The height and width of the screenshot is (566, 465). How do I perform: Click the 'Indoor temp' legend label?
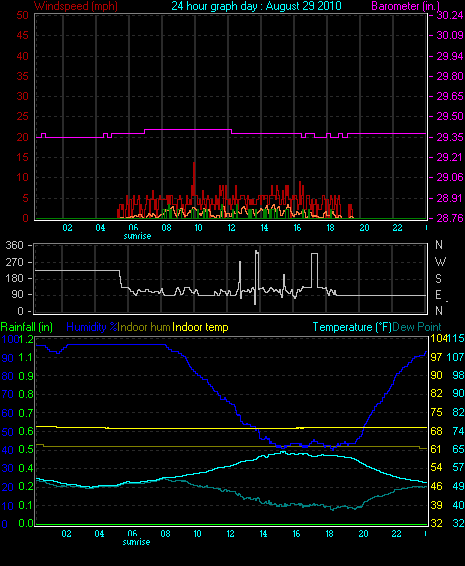tap(200, 327)
